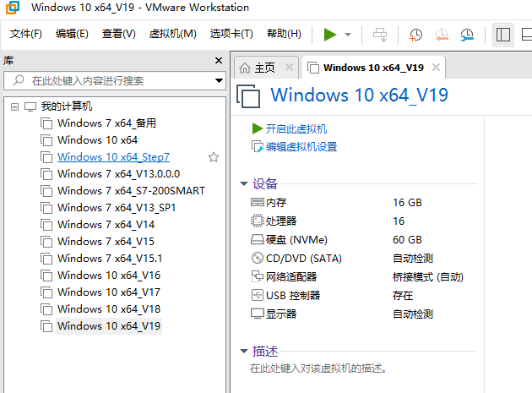This screenshot has height=393, width=532.
Task: Click the library search input field
Action: pyautogui.click(x=114, y=81)
